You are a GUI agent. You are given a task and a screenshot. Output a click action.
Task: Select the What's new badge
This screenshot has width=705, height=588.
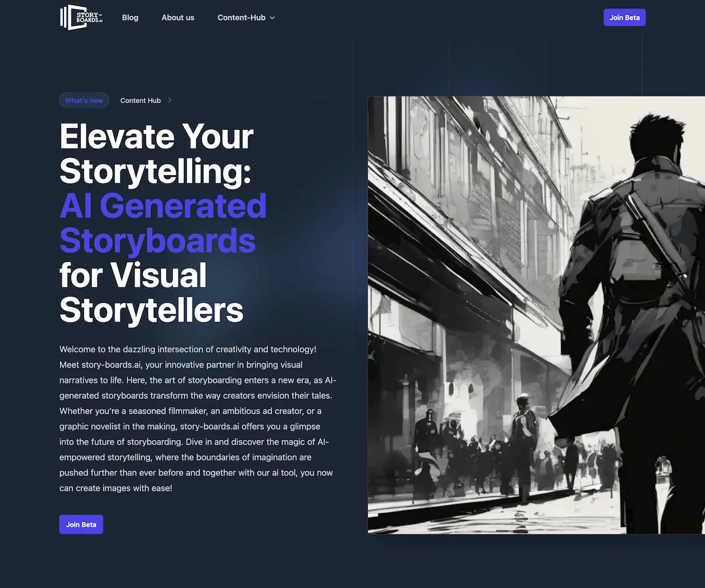(84, 100)
